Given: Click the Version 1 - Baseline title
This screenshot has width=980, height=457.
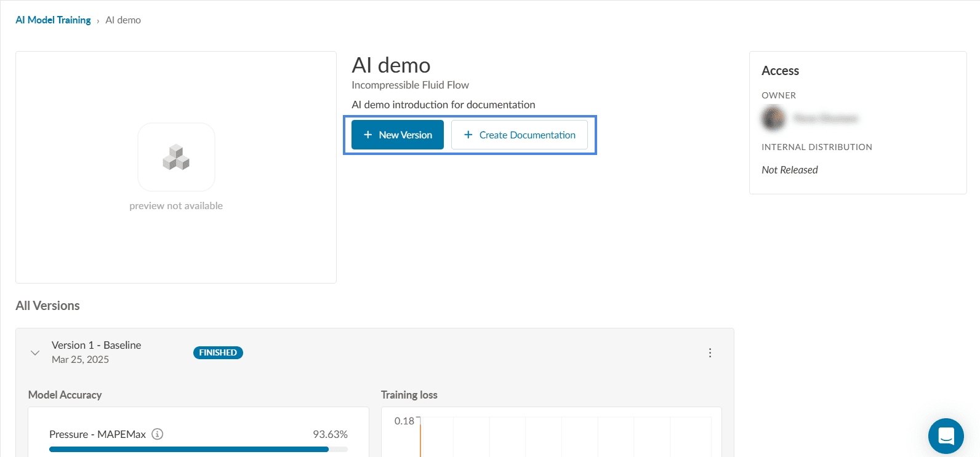Looking at the screenshot, I should click(x=96, y=345).
